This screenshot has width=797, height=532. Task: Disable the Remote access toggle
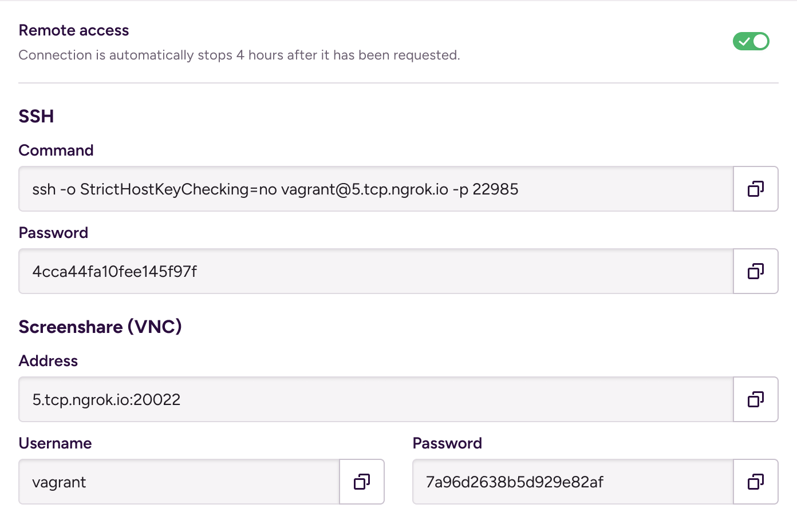(x=751, y=41)
